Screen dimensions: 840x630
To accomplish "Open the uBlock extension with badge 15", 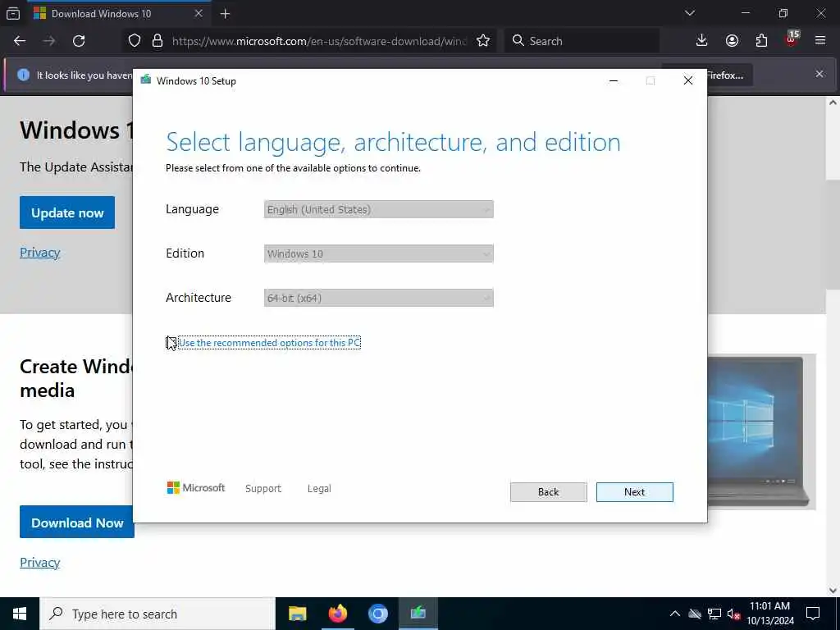I will 792,39.
